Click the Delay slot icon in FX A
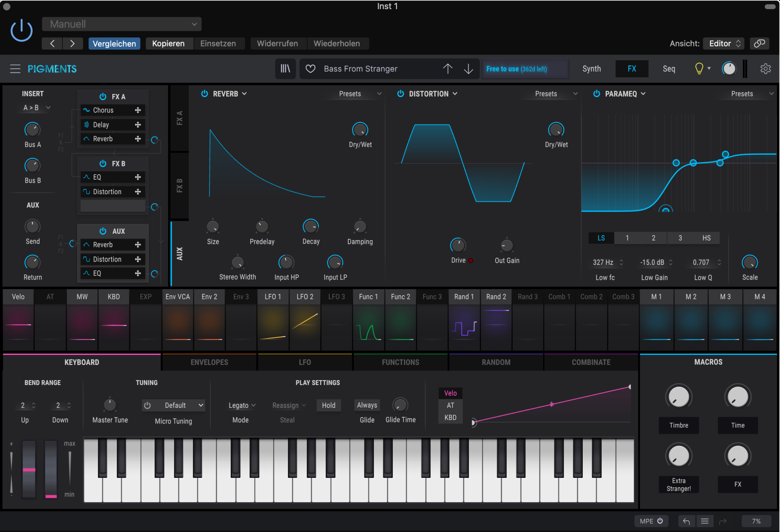 click(86, 125)
